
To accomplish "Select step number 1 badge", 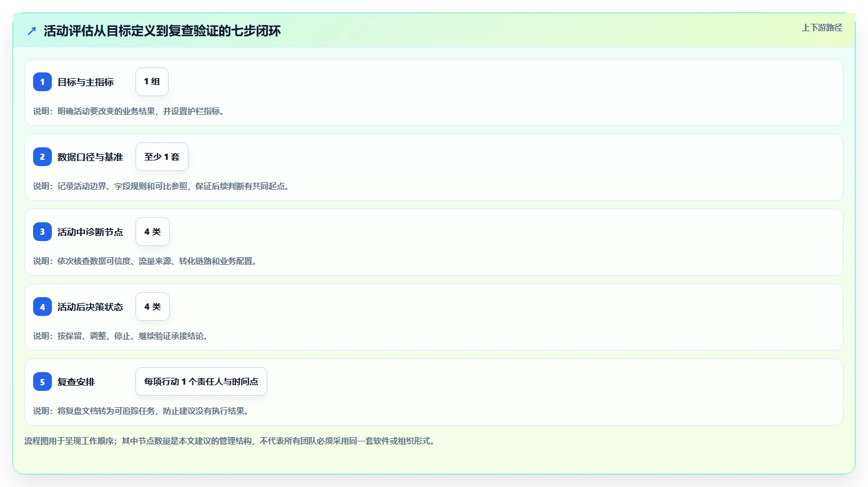I will click(42, 82).
